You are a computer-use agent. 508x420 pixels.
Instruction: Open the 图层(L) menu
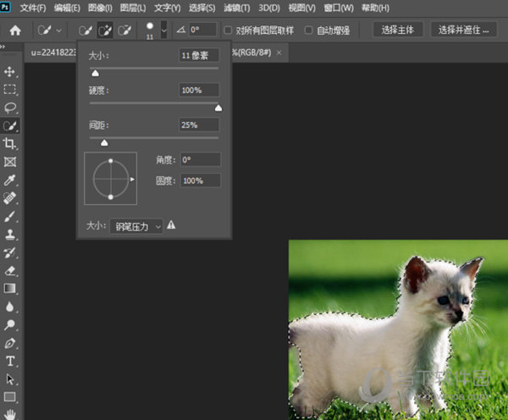tap(133, 8)
